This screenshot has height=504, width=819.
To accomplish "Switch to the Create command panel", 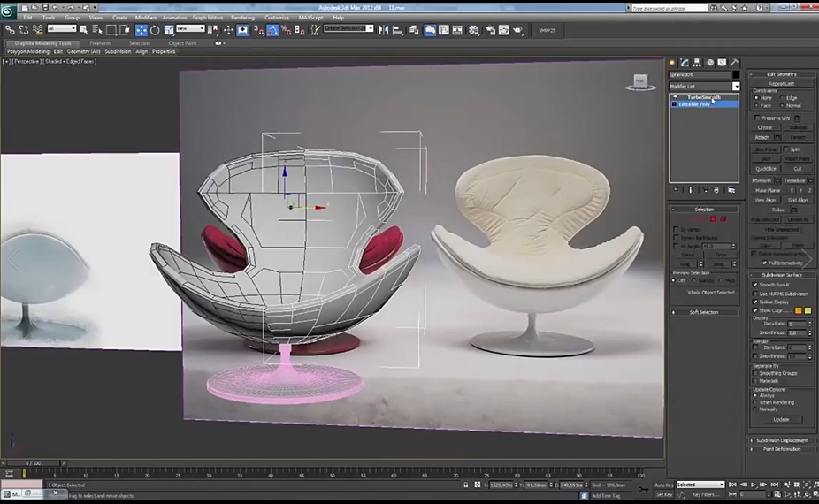I will point(672,63).
